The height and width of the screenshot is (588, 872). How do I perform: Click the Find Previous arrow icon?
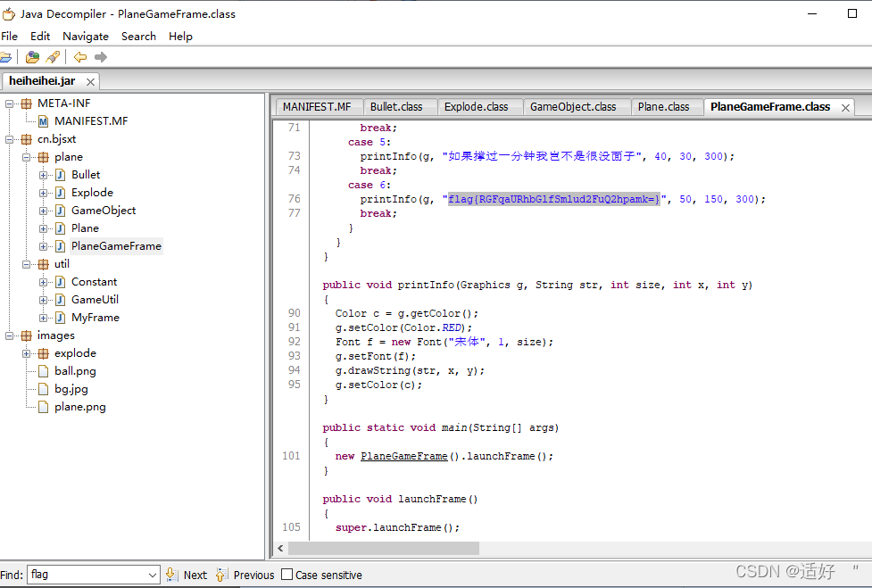[x=221, y=575]
